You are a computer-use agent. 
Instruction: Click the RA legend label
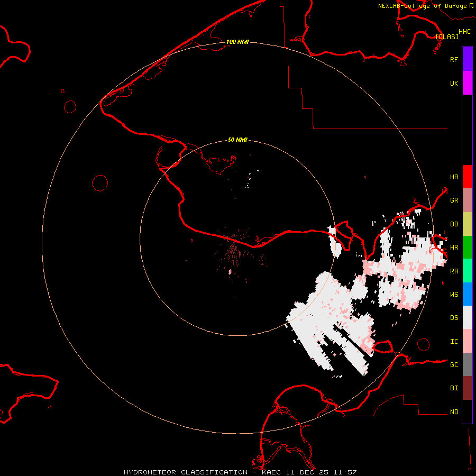[454, 271]
